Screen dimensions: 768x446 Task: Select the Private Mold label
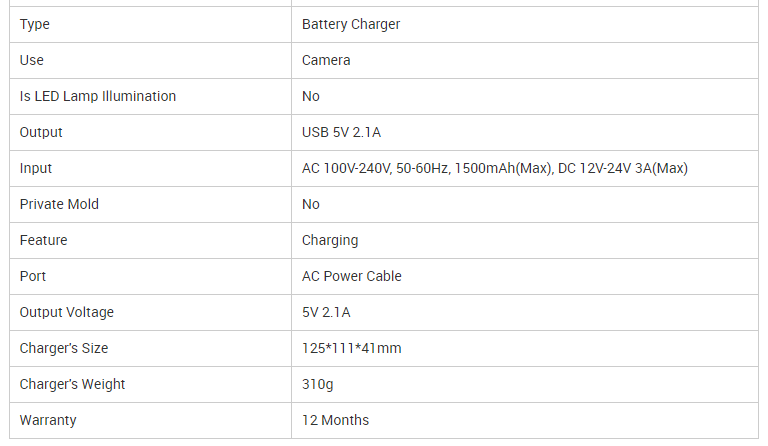click(59, 204)
